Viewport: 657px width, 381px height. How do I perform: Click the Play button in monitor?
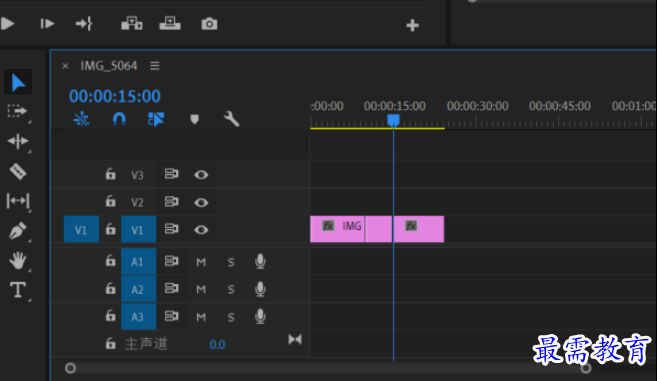7,23
